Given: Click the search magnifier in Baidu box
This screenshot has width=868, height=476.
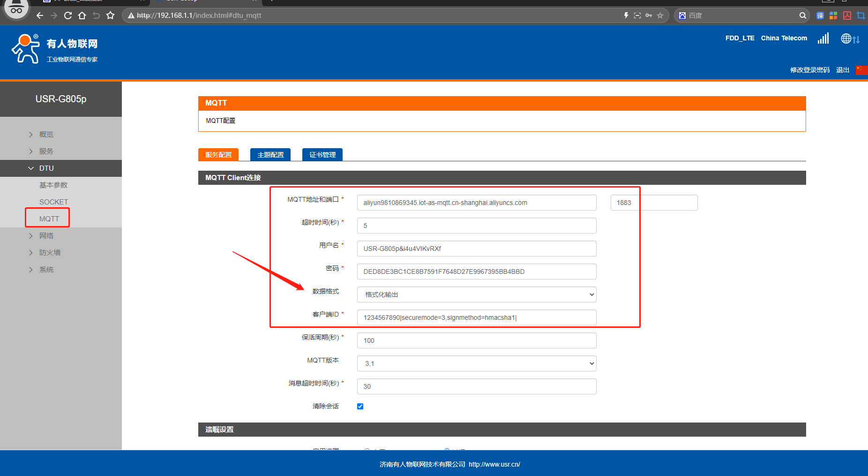Looking at the screenshot, I should [803, 15].
